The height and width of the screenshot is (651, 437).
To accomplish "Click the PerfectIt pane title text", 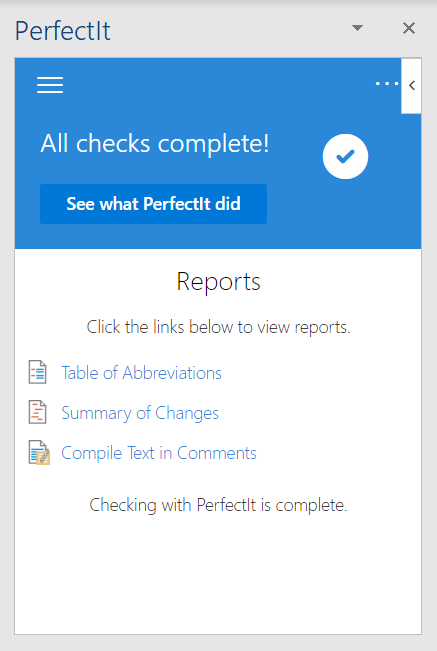I will (x=63, y=31).
